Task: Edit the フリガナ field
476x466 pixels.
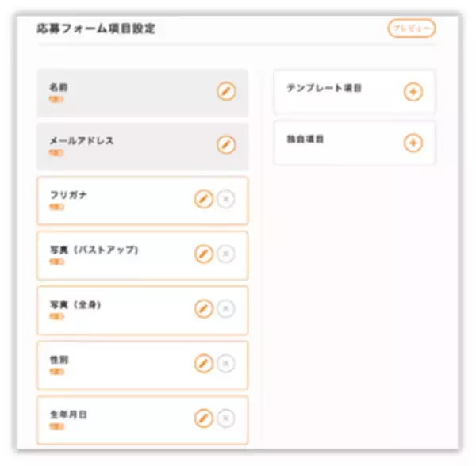Action: coord(204,200)
